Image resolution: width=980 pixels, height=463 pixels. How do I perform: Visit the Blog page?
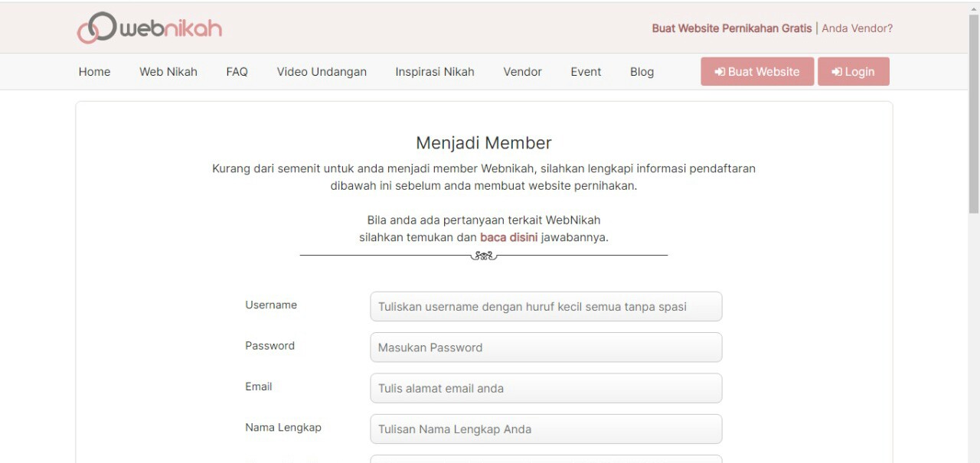coord(642,72)
